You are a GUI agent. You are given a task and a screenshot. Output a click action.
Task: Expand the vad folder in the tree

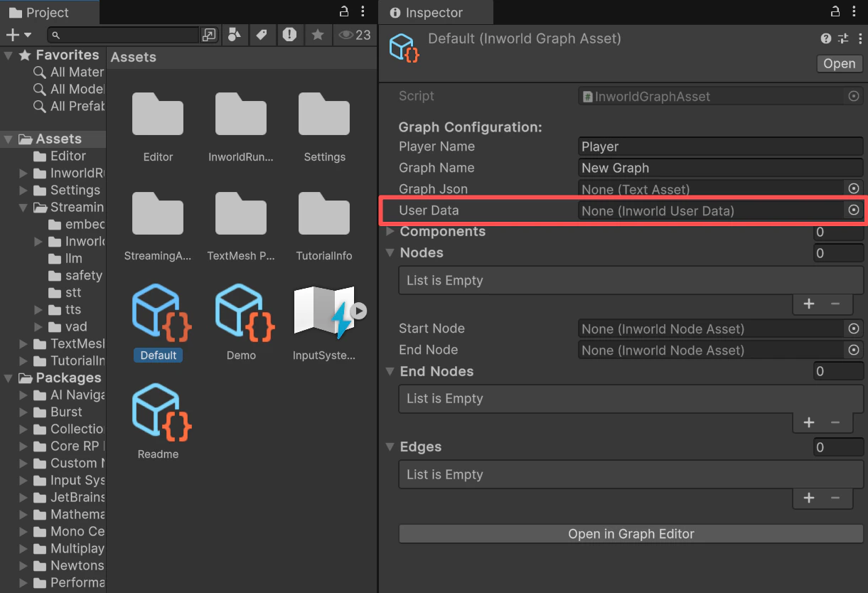39,327
